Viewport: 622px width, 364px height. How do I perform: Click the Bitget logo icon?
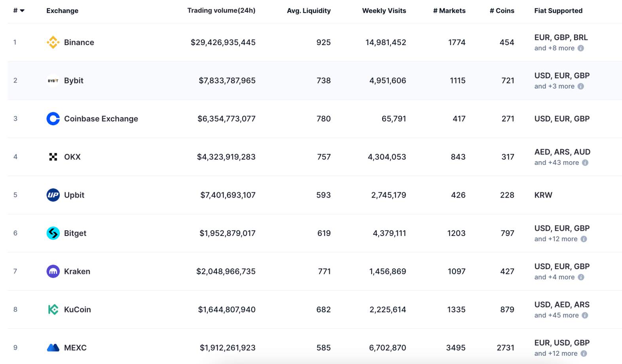tap(53, 233)
